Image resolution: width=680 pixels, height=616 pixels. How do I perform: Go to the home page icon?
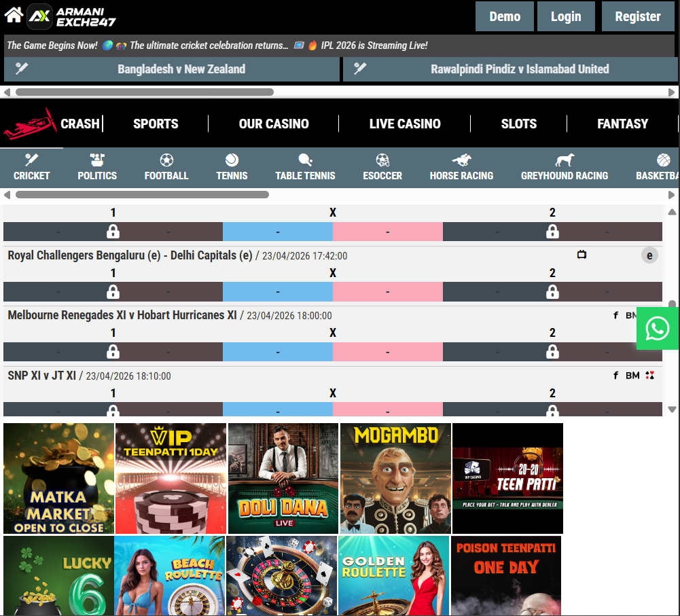click(x=14, y=15)
